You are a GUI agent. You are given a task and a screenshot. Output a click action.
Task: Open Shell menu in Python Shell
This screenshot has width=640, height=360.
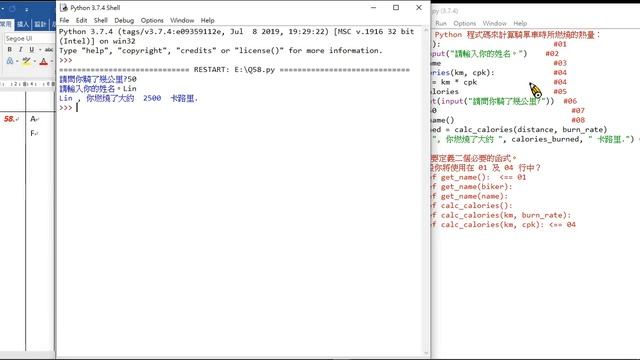pyautogui.click(x=100, y=20)
